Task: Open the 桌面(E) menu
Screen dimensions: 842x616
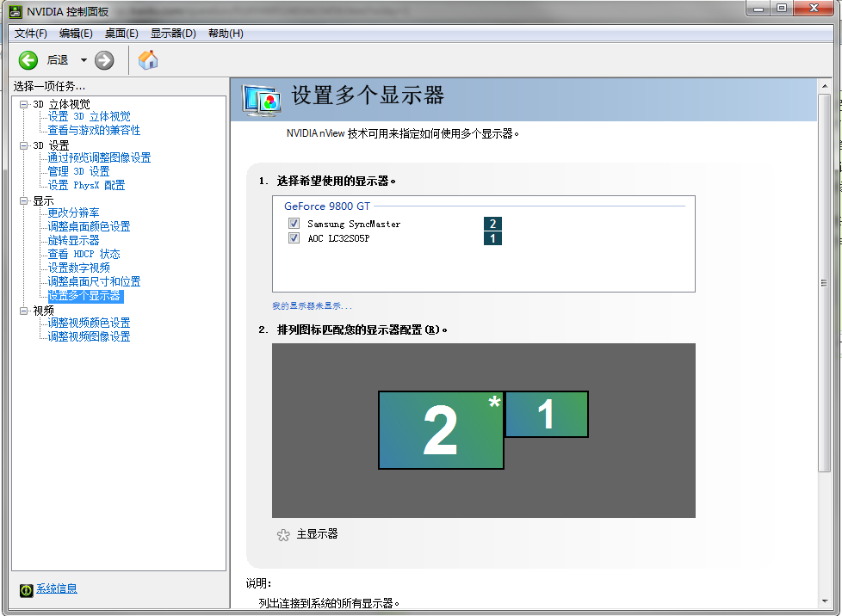Action: (x=121, y=34)
